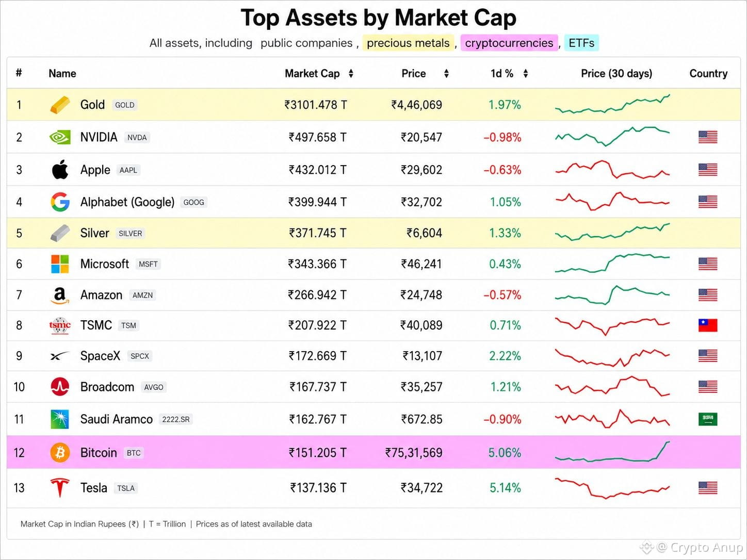Click the Microsoft logo icon

click(x=60, y=264)
